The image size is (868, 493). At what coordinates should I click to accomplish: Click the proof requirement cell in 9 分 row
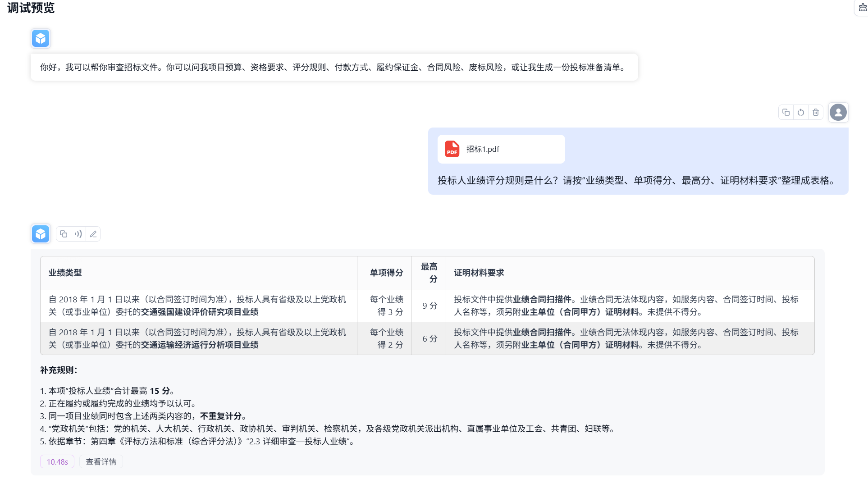point(630,306)
